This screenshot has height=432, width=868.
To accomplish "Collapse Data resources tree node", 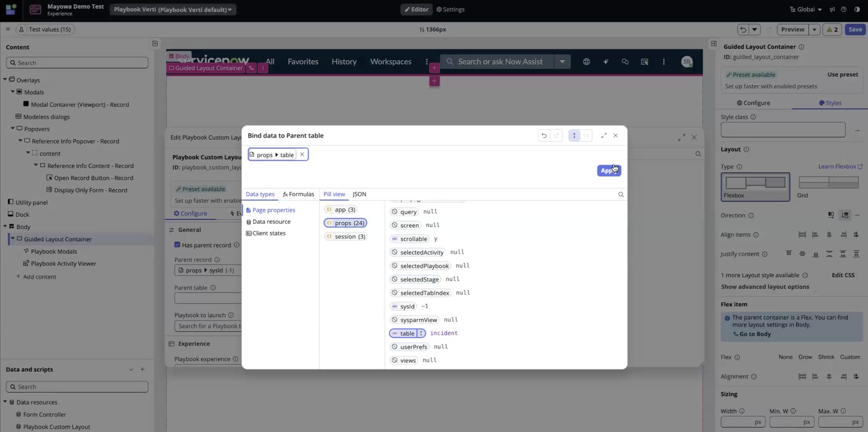I will (x=5, y=402).
